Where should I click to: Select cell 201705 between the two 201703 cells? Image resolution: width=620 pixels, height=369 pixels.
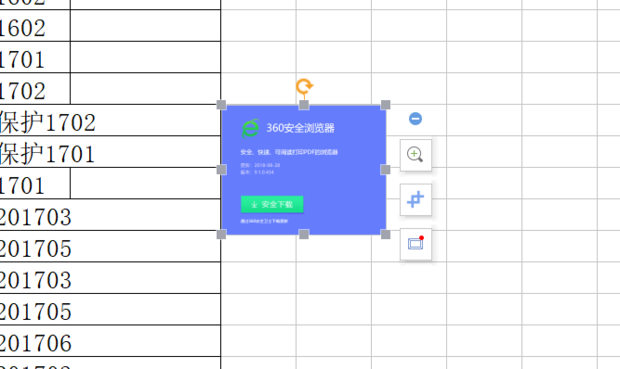pyautogui.click(x=110, y=246)
